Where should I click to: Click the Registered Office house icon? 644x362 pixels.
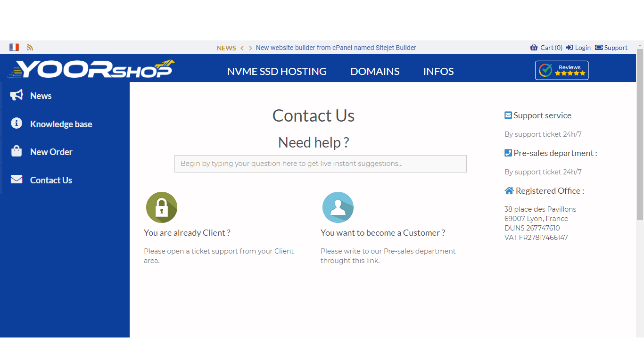[509, 190]
